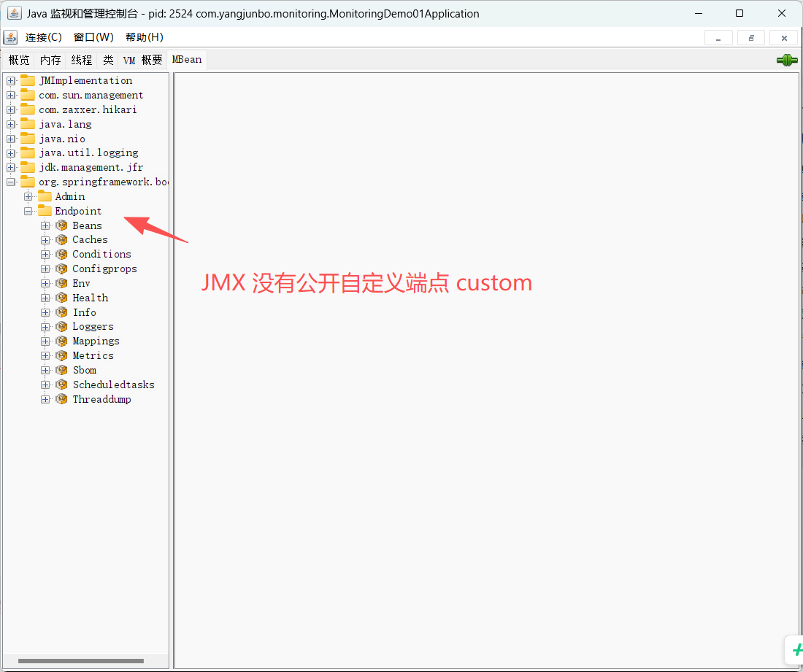Image resolution: width=803 pixels, height=672 pixels.
Task: Open the 帮助(H) menu
Action: tap(145, 37)
